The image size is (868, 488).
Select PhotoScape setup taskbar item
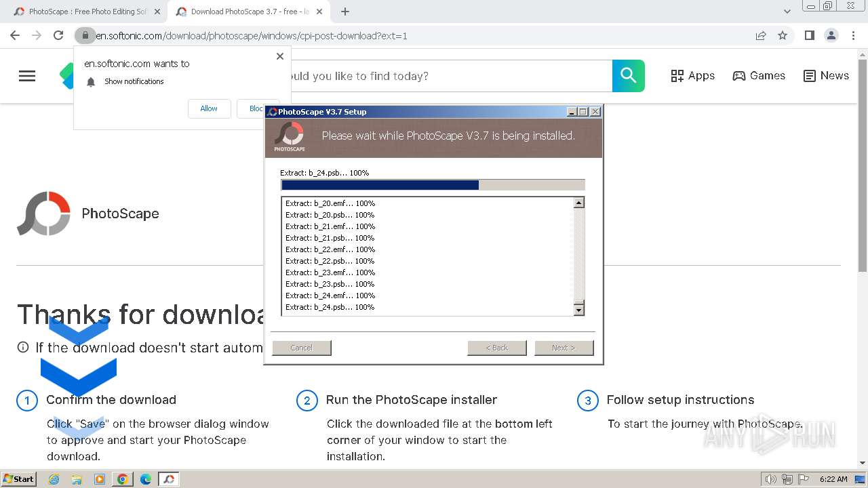click(x=169, y=479)
